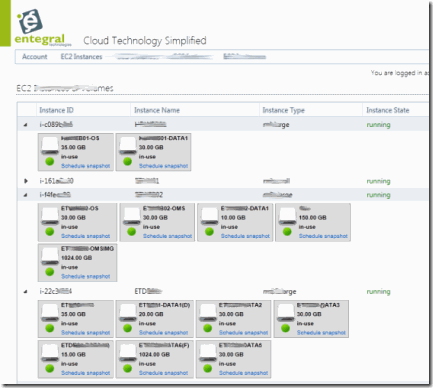The width and height of the screenshot is (433, 388).
Task: Open the EC2 Instances menu
Action: (81, 57)
